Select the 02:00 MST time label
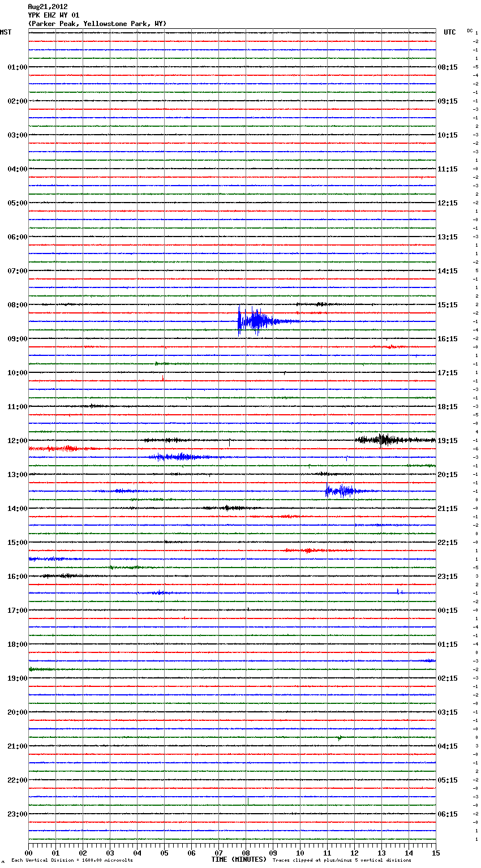The height and width of the screenshot is (868, 481). click(17, 101)
